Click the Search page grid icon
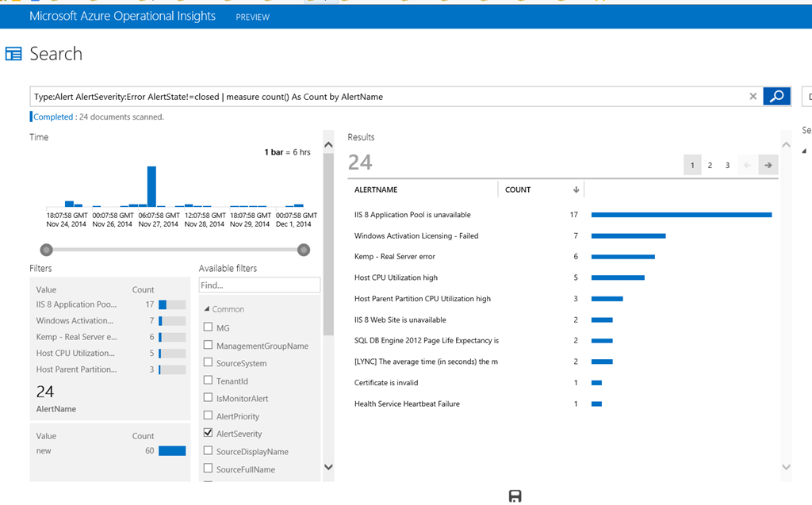The image size is (812, 505). (x=13, y=54)
